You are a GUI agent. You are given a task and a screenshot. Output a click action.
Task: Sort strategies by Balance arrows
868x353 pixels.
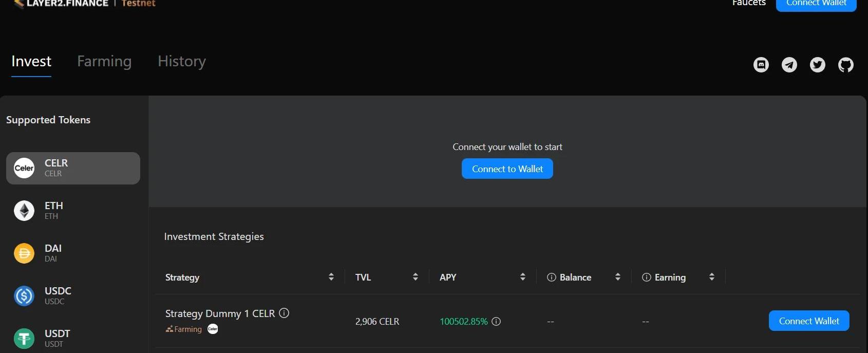[x=618, y=277]
